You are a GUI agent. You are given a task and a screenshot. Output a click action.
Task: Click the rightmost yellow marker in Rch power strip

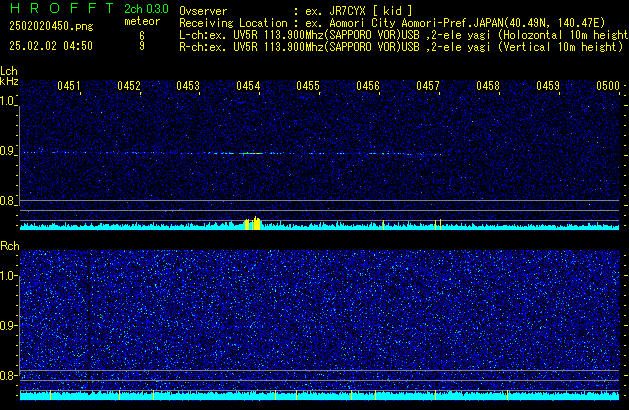[507, 395]
